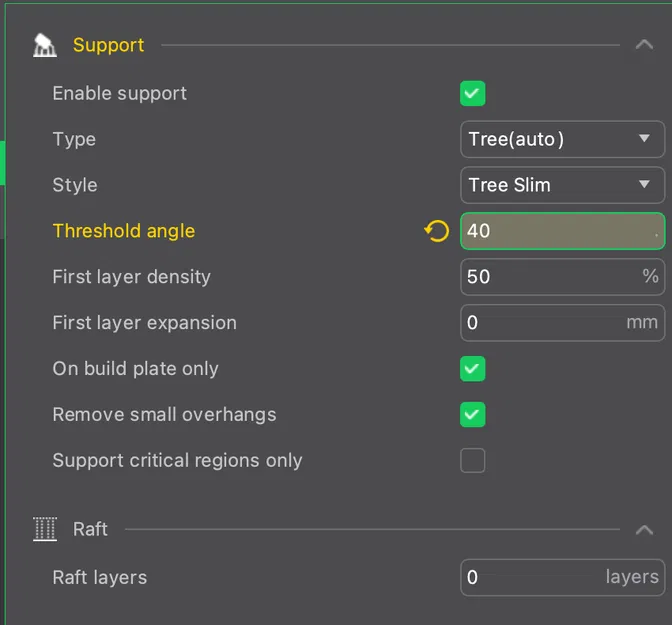672x625 pixels.
Task: Click the Enable support label
Action: [119, 94]
